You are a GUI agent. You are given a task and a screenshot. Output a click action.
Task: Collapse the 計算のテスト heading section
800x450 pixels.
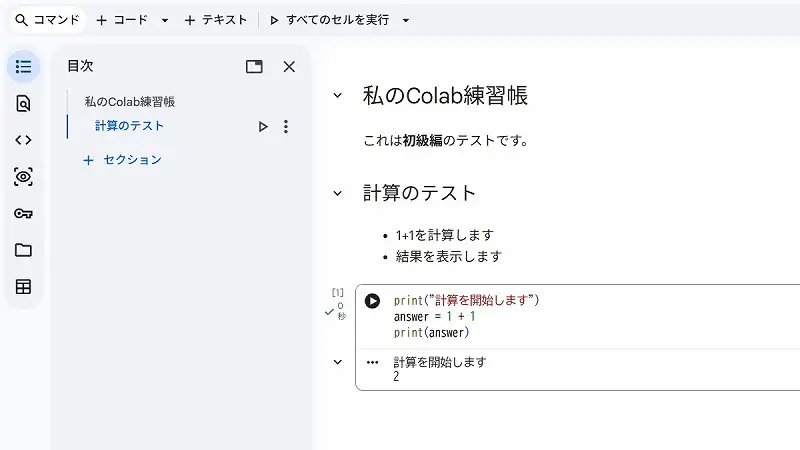337,193
